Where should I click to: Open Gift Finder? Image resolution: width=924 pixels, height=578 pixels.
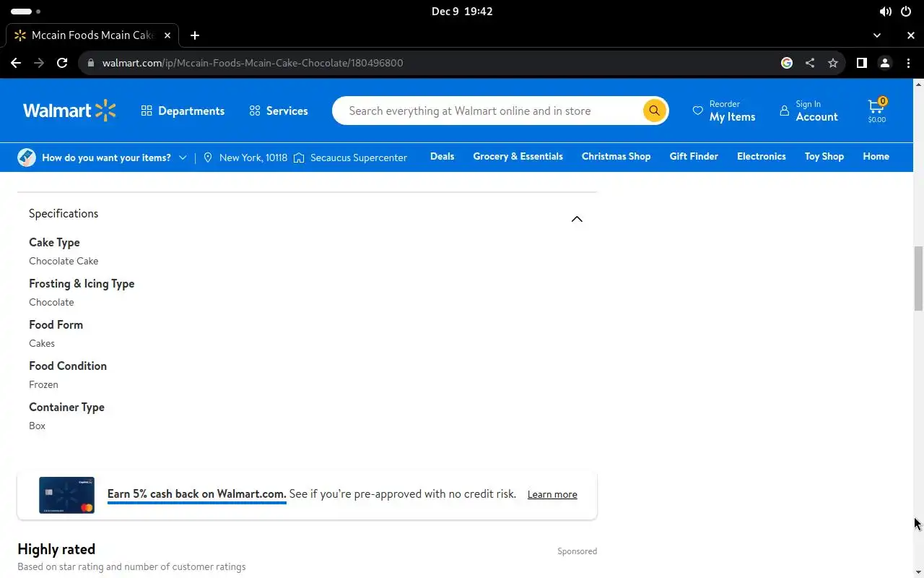pos(694,156)
